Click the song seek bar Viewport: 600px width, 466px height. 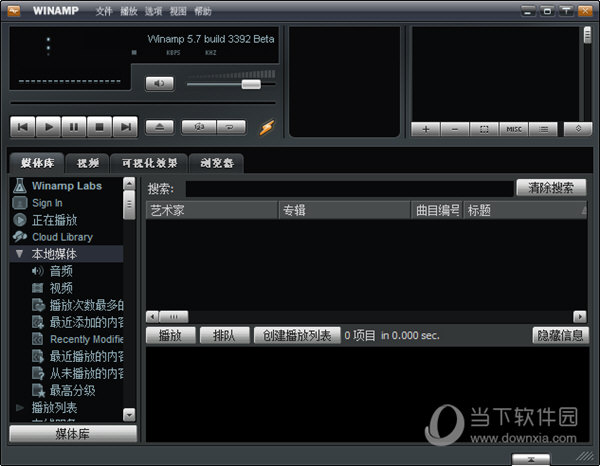coord(143,103)
